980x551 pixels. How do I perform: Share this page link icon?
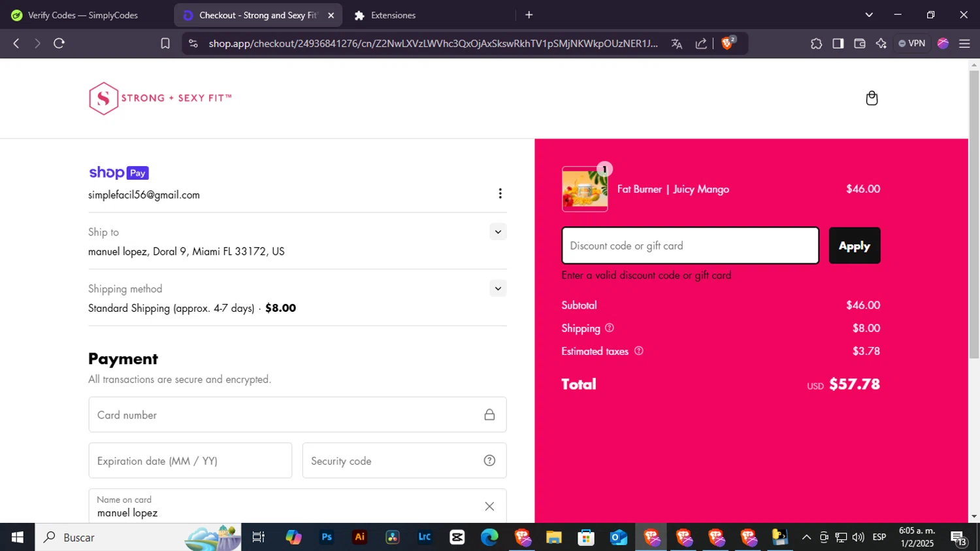pyautogui.click(x=701, y=44)
